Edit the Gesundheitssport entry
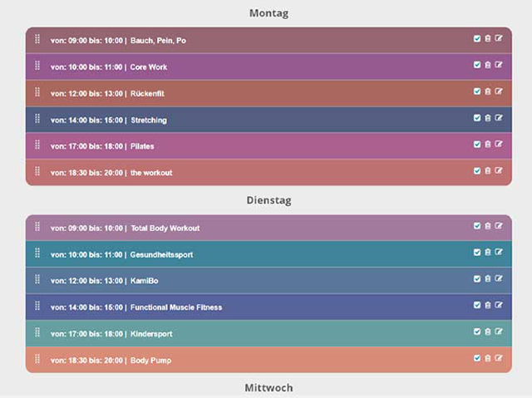This screenshot has height=398, width=532. pos(499,252)
